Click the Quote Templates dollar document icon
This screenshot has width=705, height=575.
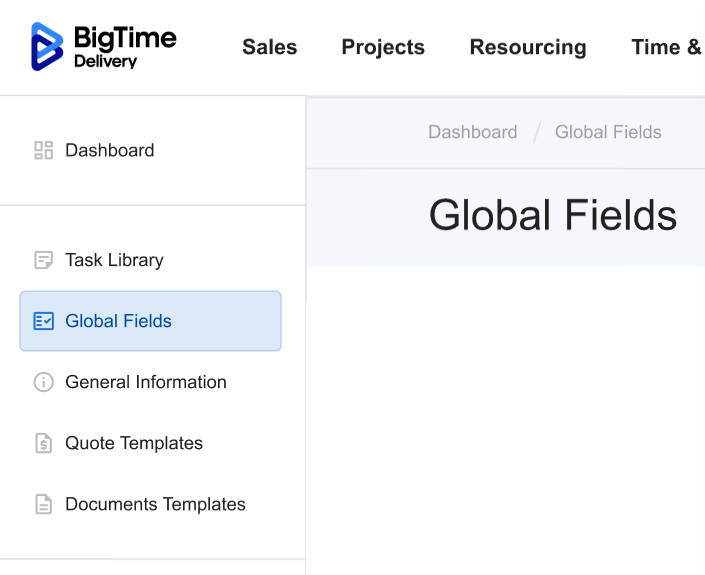click(x=43, y=443)
